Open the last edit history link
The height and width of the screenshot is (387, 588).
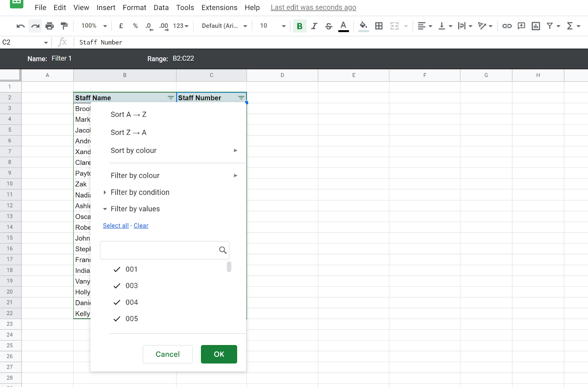(x=313, y=7)
